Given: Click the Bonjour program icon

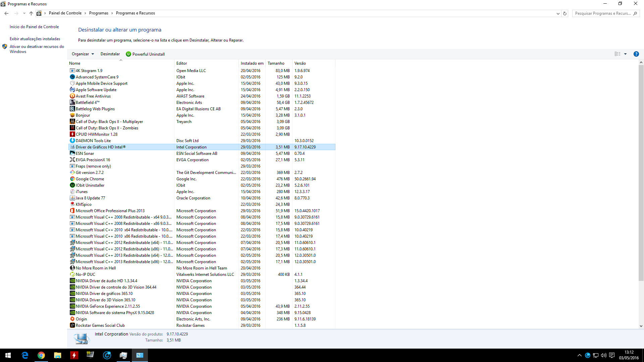Looking at the screenshot, I should pyautogui.click(x=72, y=115).
